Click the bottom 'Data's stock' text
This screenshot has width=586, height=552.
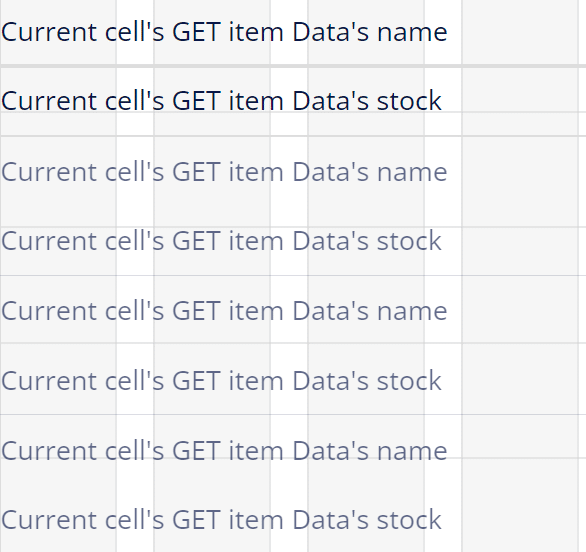(367, 520)
